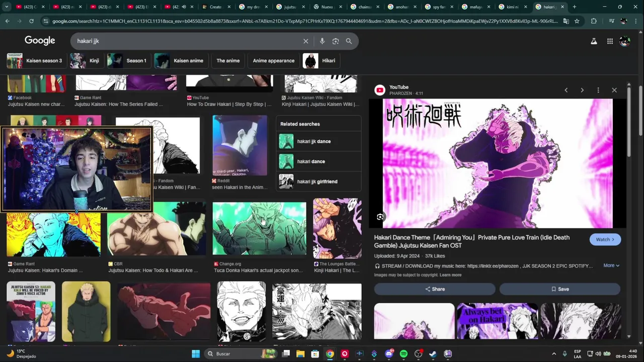Open related search 'hakari jjk girlfriend'
The height and width of the screenshot is (362, 644).
[319, 182]
